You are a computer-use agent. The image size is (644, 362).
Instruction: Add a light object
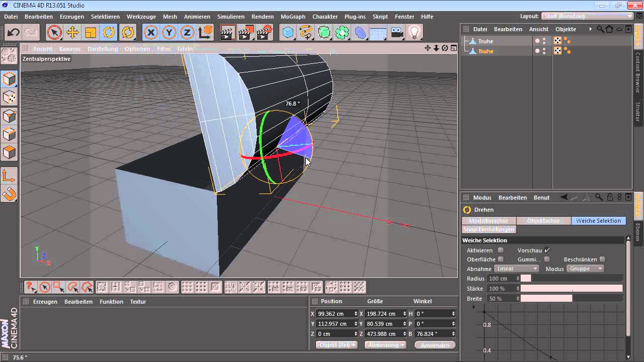(415, 33)
